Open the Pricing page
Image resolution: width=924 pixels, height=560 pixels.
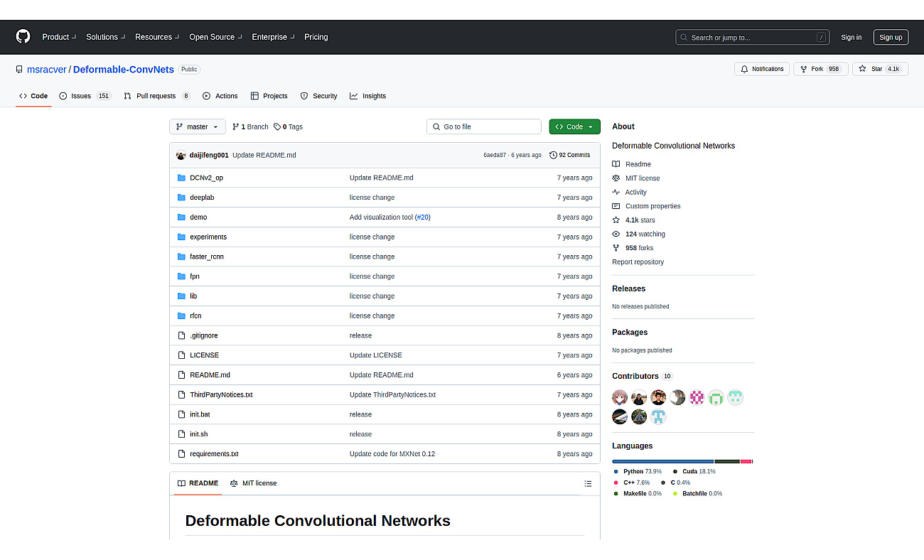coord(316,37)
